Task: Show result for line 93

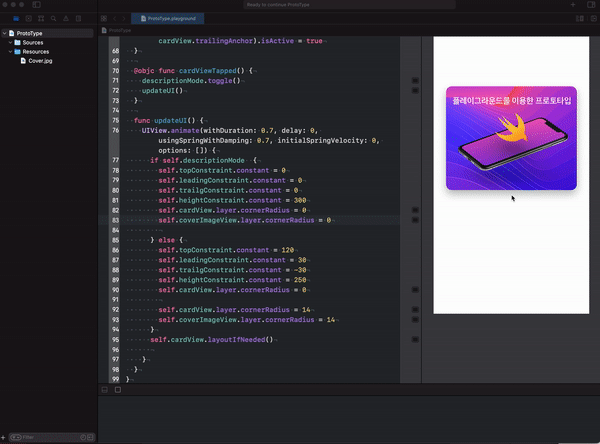Action: pos(415,320)
